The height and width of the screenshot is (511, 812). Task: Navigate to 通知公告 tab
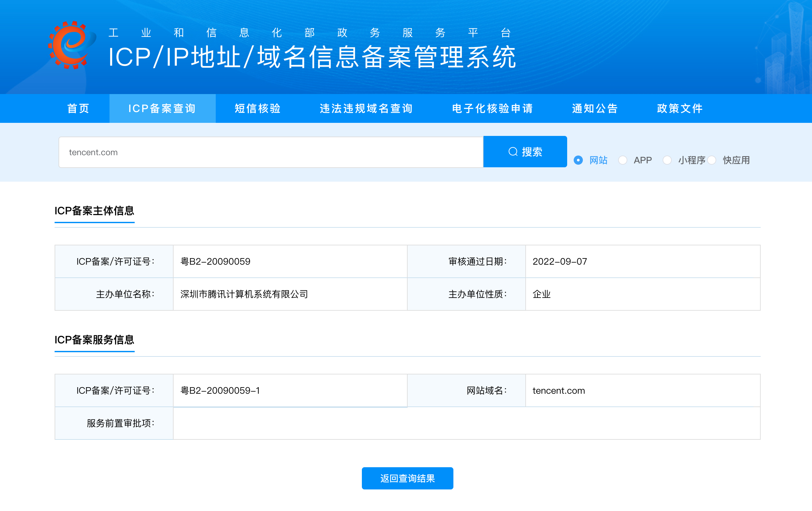[595, 108]
